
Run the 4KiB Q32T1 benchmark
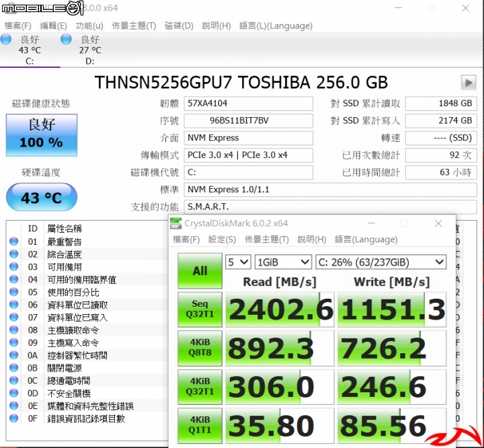(200, 387)
